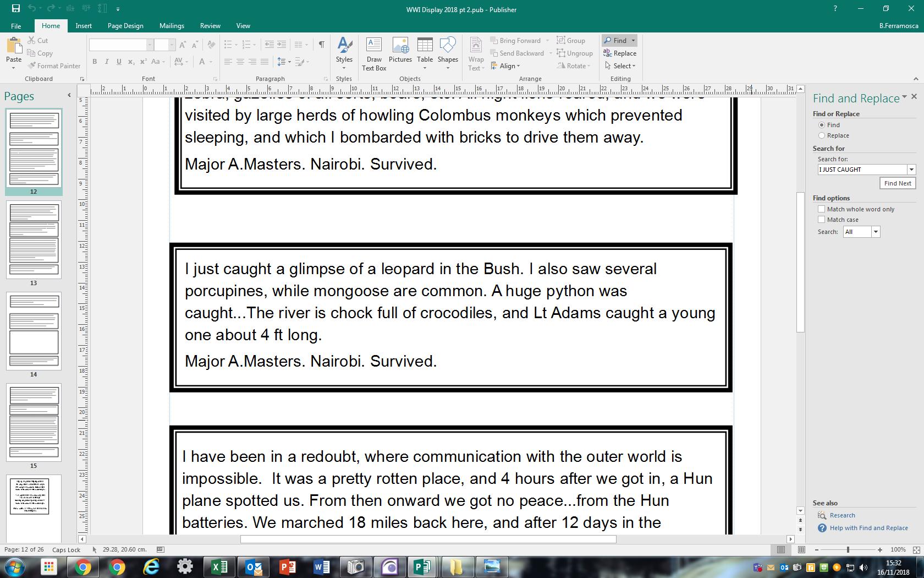The height and width of the screenshot is (578, 924).
Task: Click the Format Painter tool
Action: [54, 66]
